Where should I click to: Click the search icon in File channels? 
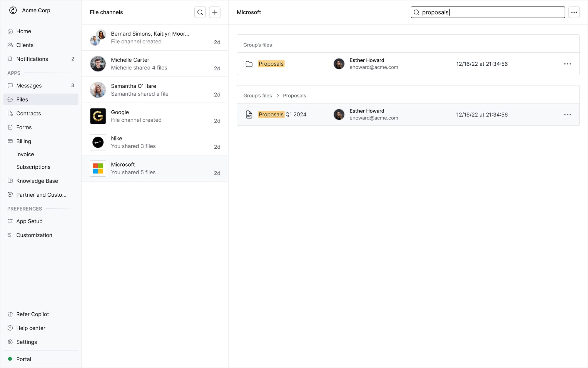(x=200, y=12)
